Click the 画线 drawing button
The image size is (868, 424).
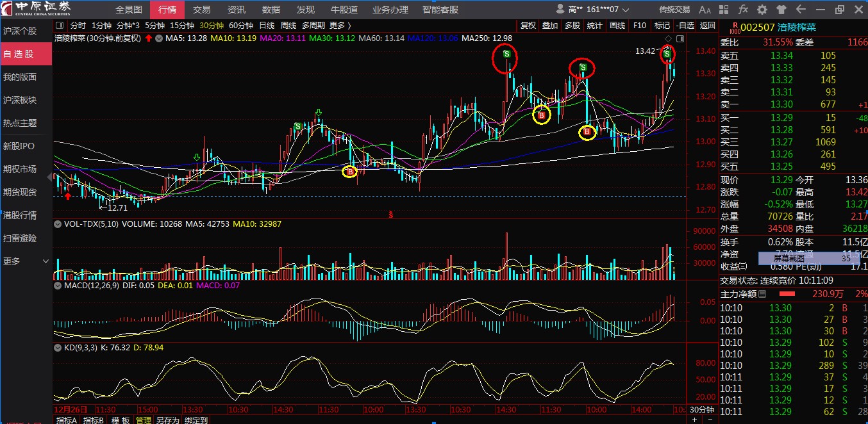click(x=617, y=26)
